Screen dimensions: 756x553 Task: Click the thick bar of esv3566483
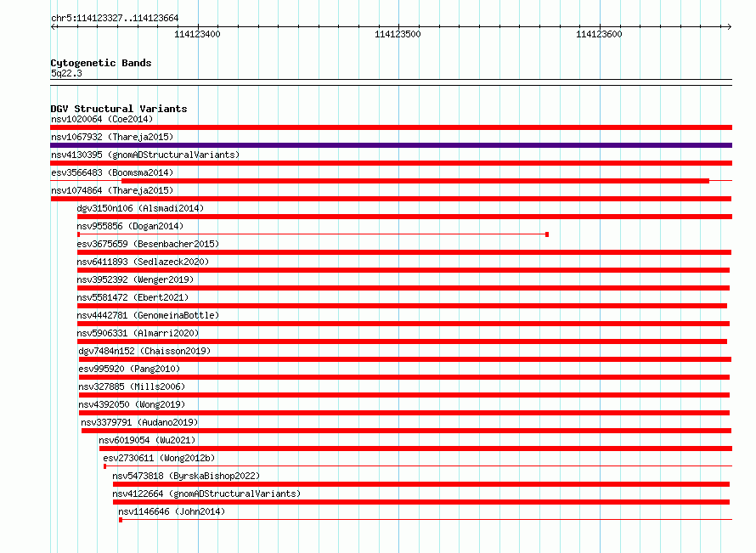click(x=415, y=181)
